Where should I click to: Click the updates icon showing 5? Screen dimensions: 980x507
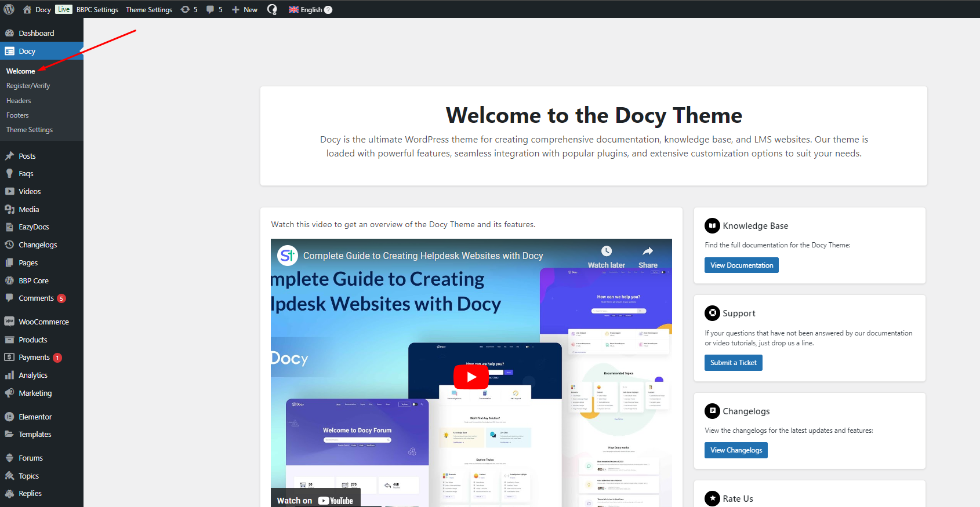pyautogui.click(x=186, y=9)
